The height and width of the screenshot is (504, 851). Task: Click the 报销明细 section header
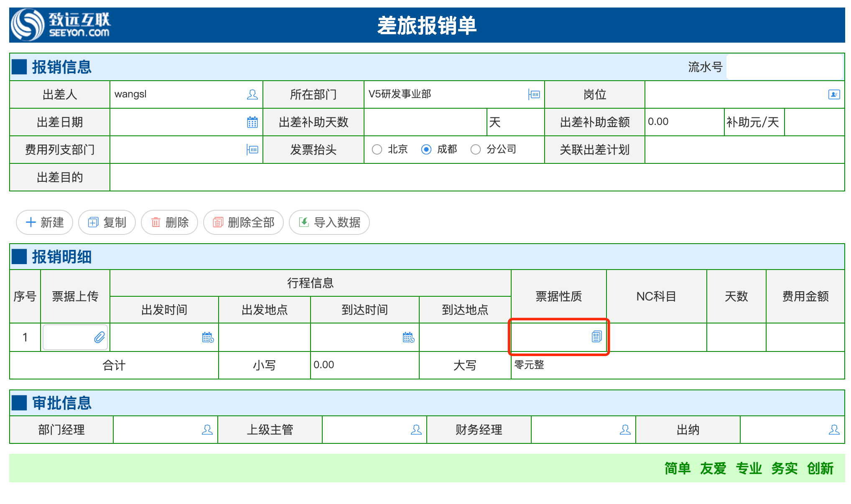62,257
